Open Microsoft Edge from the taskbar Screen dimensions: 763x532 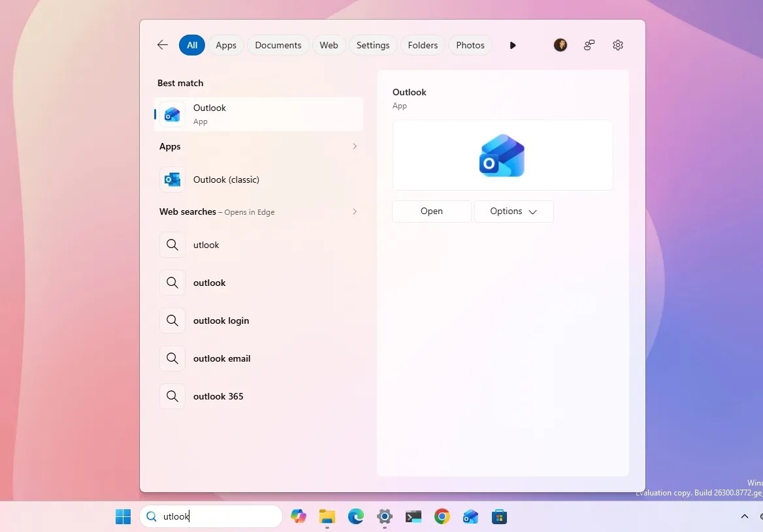coord(356,516)
